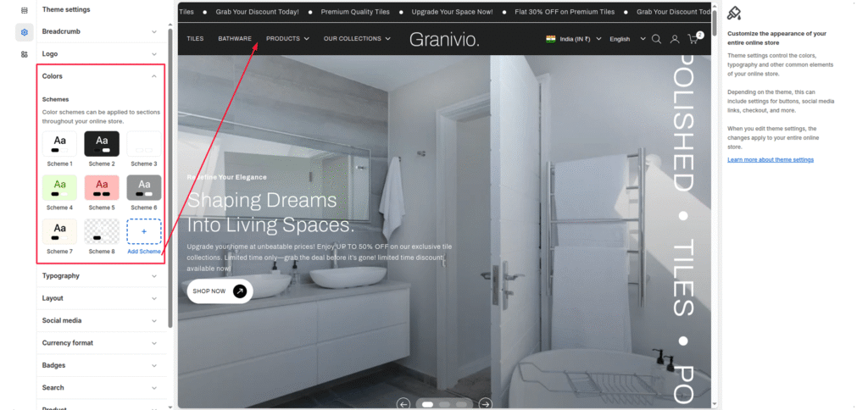Click the search magnifier in store header
This screenshot has height=410, width=868.
click(656, 39)
